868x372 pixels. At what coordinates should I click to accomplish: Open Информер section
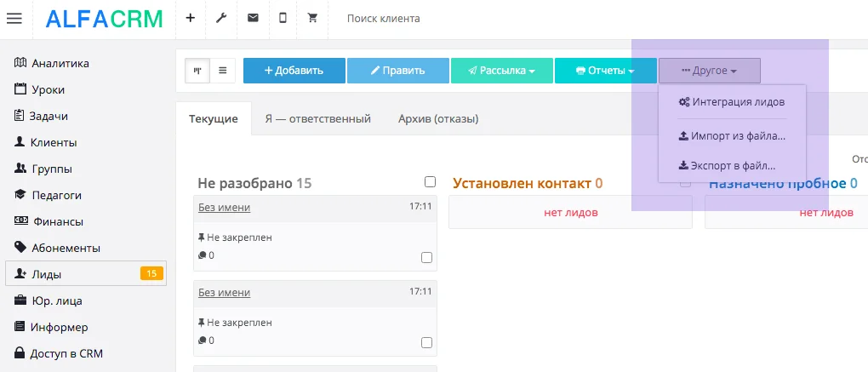click(51, 328)
